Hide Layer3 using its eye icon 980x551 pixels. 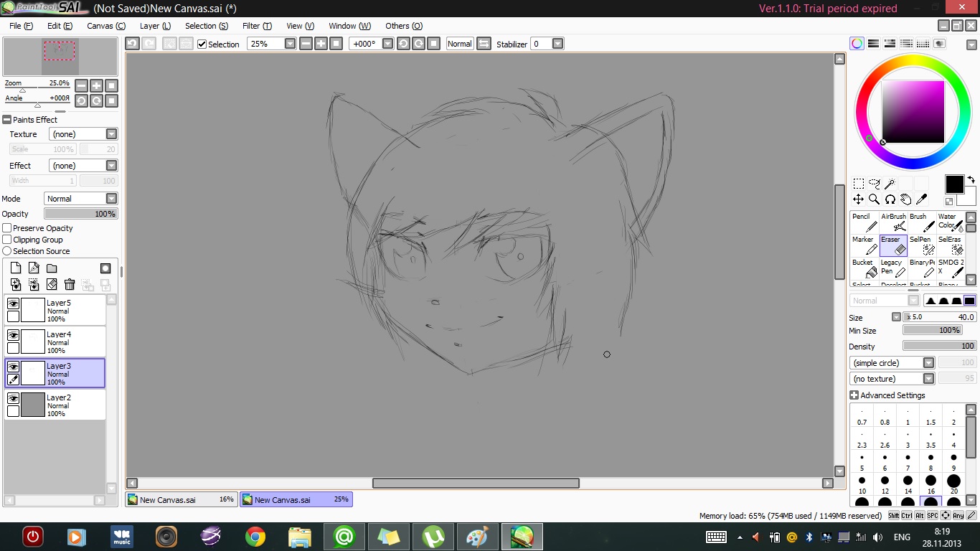coord(13,367)
